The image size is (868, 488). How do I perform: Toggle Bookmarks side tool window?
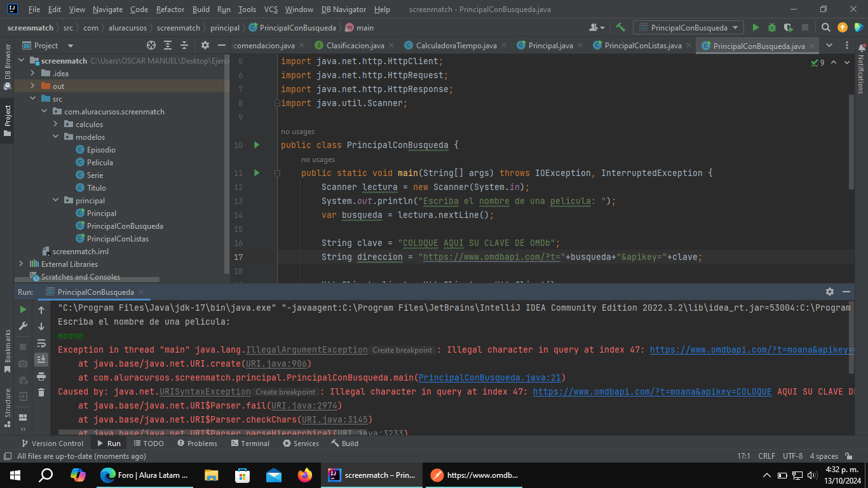coord(7,351)
